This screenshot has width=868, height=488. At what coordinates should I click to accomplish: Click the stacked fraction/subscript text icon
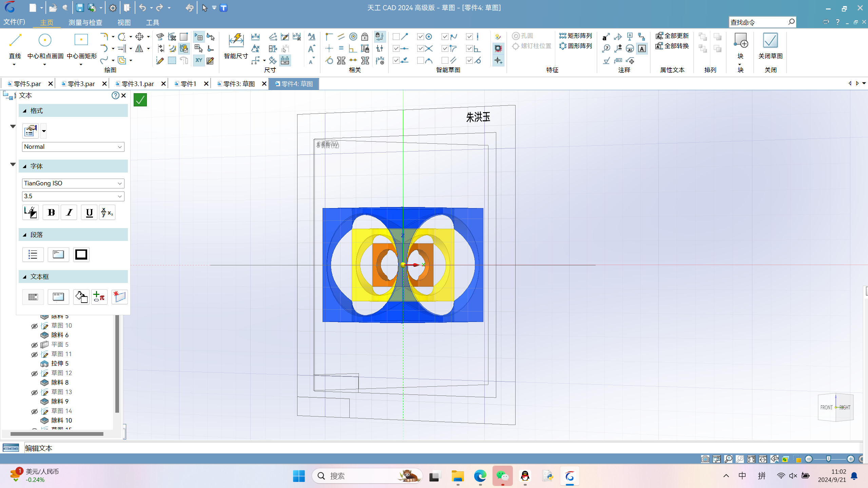[107, 212]
